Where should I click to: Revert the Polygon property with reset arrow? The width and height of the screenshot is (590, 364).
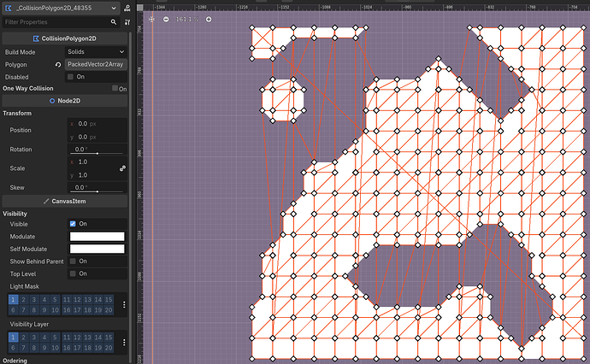click(58, 64)
